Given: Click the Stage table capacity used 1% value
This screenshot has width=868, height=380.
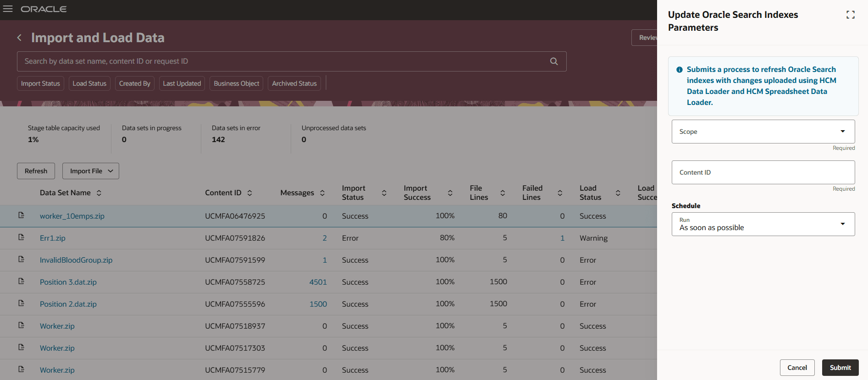Looking at the screenshot, I should click(x=33, y=139).
